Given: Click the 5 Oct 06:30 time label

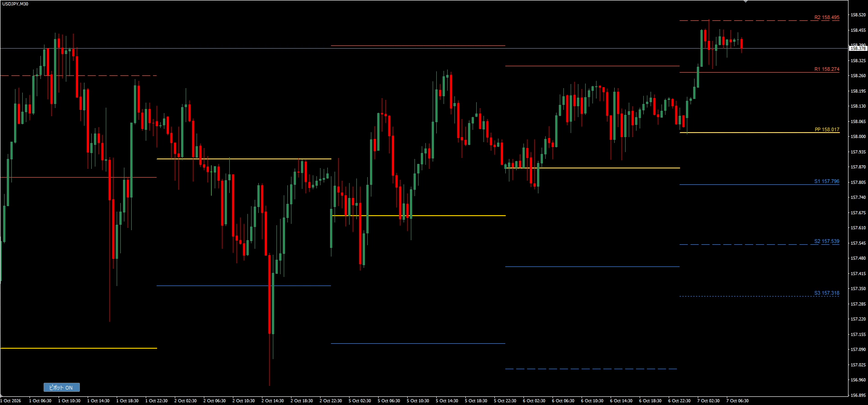Looking at the screenshot, I should (389, 401).
